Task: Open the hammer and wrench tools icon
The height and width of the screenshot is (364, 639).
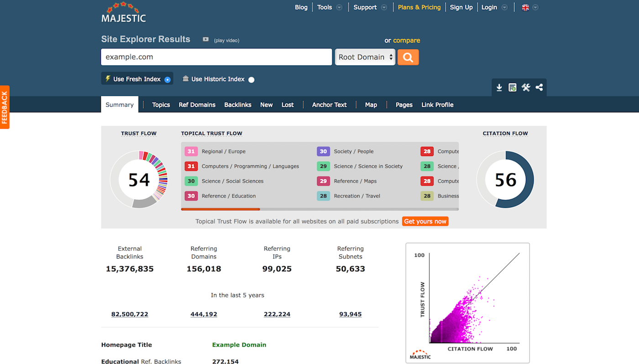Action: tap(526, 88)
